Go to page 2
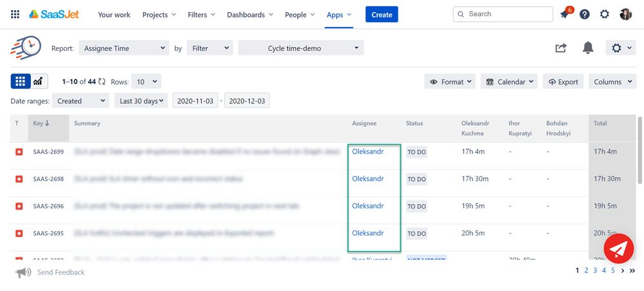 (x=586, y=270)
